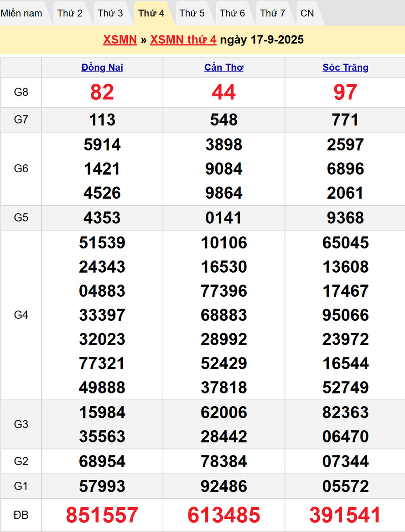The width and height of the screenshot is (405, 532).
Task: Click G5 result 0141
Action: (x=224, y=217)
